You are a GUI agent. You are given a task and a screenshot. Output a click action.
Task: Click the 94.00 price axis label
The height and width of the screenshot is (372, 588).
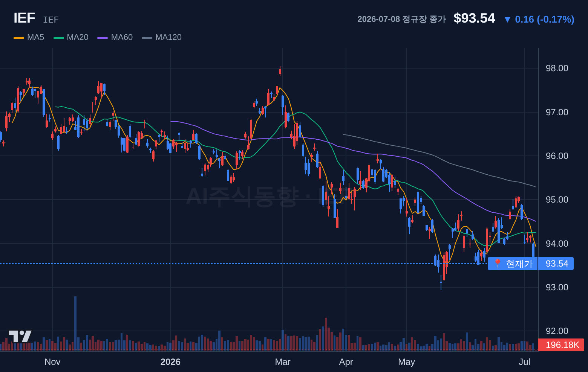(x=557, y=244)
